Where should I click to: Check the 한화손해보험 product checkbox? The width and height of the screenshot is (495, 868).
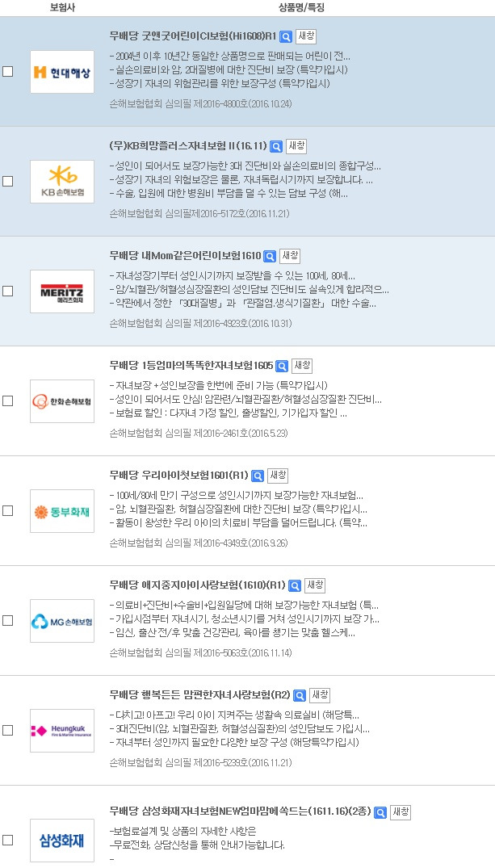[8, 400]
